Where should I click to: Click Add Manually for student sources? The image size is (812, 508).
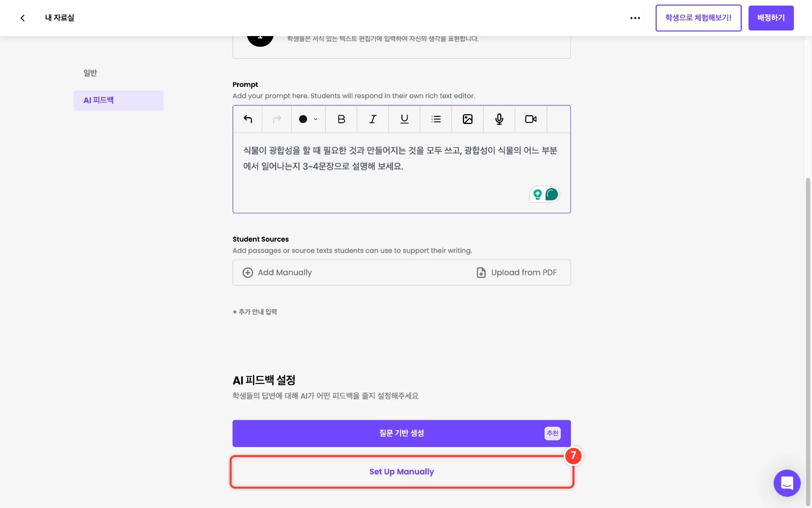[x=277, y=273]
